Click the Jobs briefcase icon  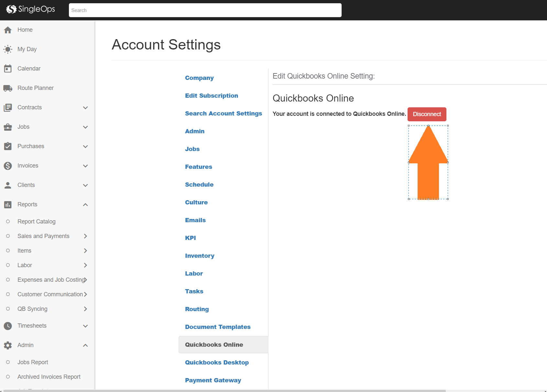pos(8,127)
